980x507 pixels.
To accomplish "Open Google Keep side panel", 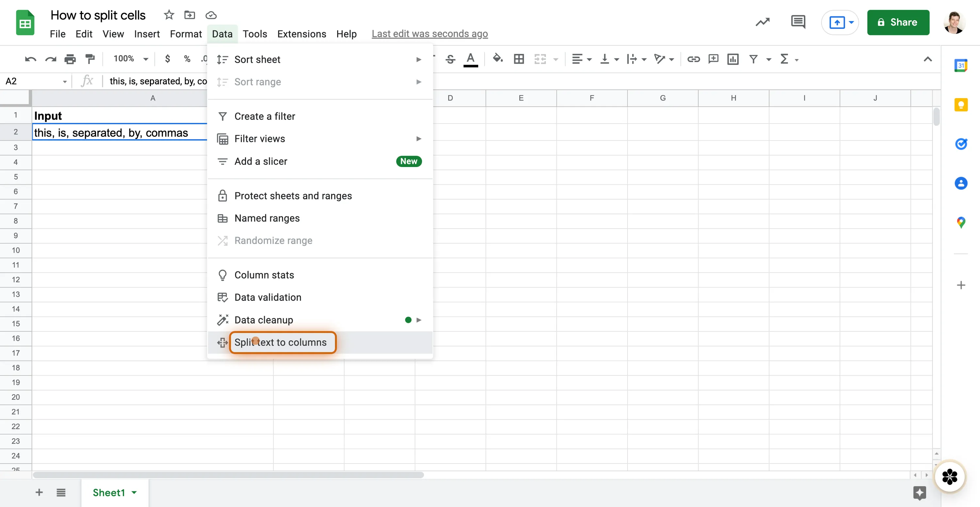I will (x=961, y=105).
